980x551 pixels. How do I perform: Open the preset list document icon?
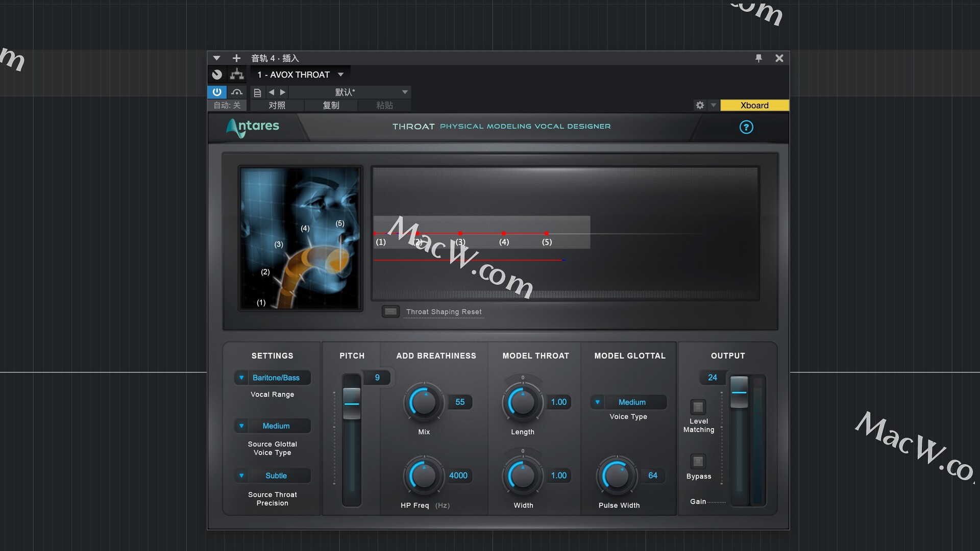click(x=257, y=92)
